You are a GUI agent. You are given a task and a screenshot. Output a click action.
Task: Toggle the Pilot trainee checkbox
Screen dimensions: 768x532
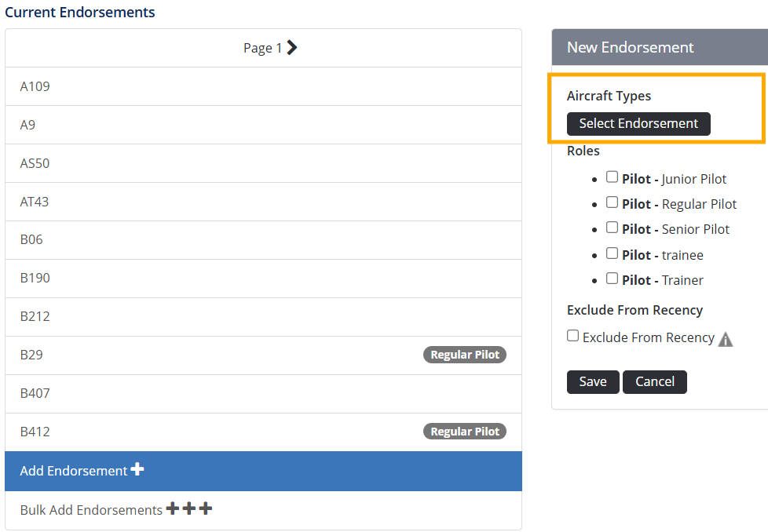pos(613,253)
